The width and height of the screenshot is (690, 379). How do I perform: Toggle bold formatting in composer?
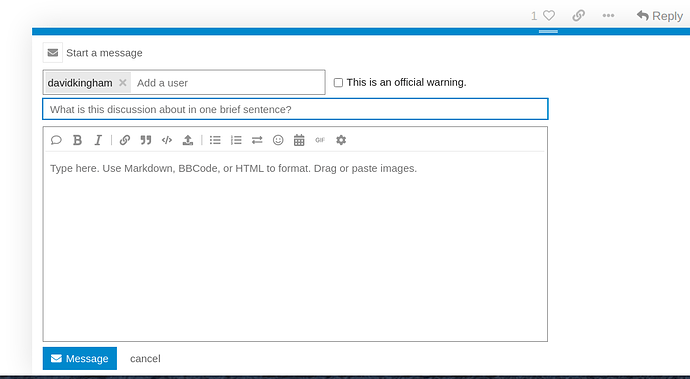click(x=77, y=140)
